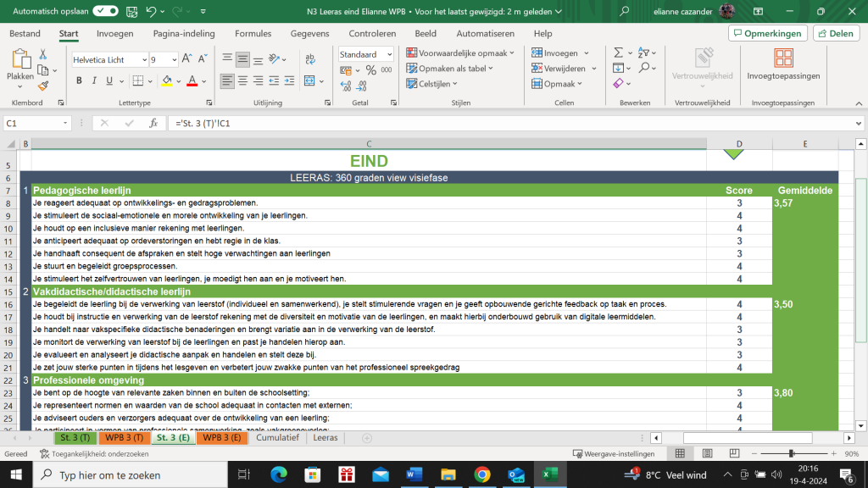
Task: Apply AutoSum with the Σ icon
Action: click(x=618, y=53)
